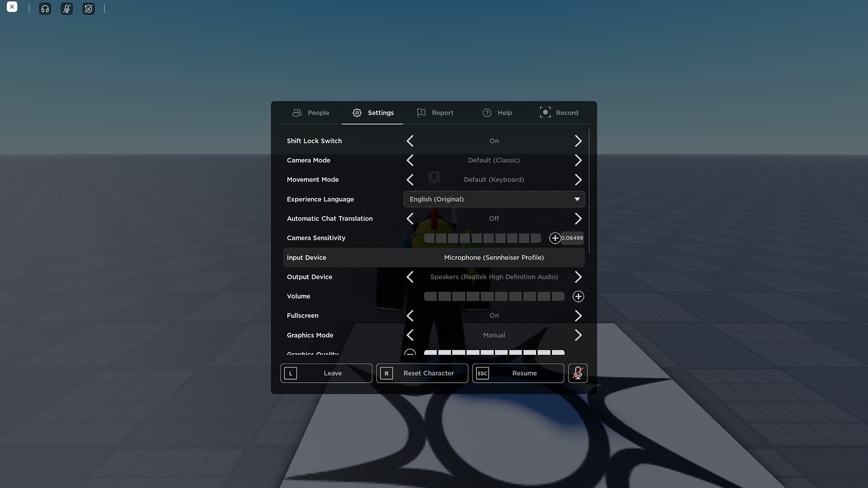868x488 pixels.
Task: Unmute the microphone icon at top left
Action: (x=67, y=8)
